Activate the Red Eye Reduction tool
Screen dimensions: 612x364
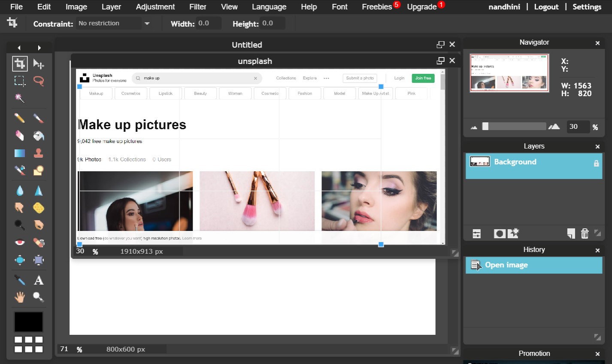20,243
